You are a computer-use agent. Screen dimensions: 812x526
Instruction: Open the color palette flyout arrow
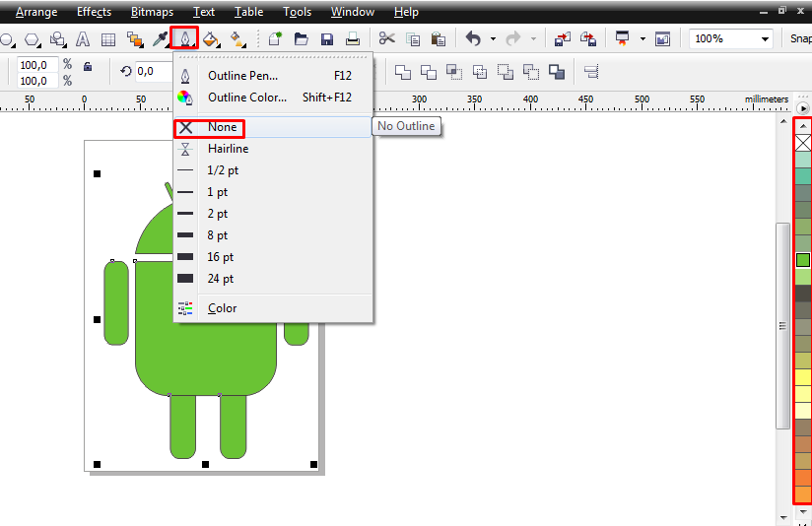point(803,108)
